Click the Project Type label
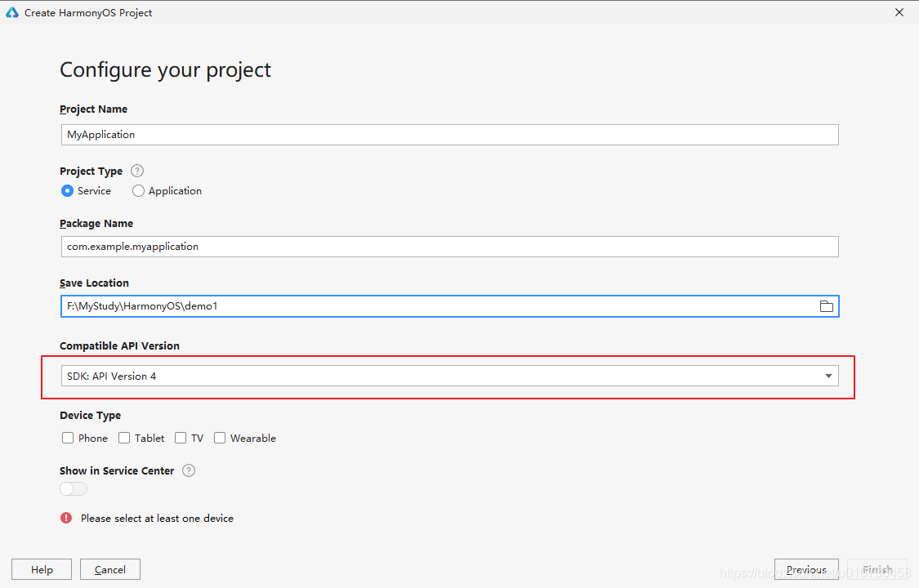This screenshot has width=919, height=588. click(91, 171)
